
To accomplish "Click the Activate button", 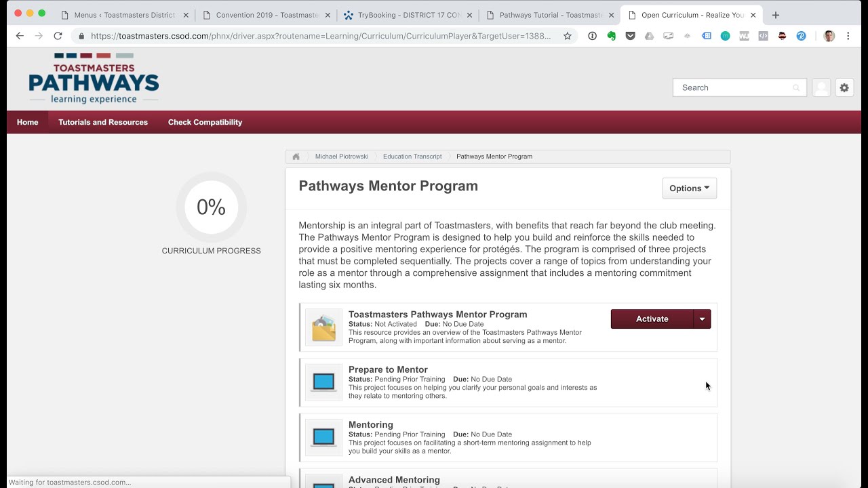I will (652, 319).
